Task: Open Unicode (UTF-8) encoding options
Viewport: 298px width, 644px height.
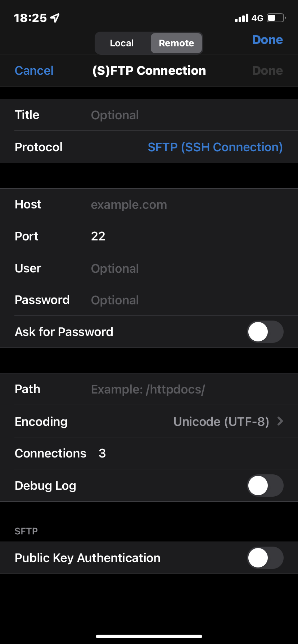Action: (221, 422)
